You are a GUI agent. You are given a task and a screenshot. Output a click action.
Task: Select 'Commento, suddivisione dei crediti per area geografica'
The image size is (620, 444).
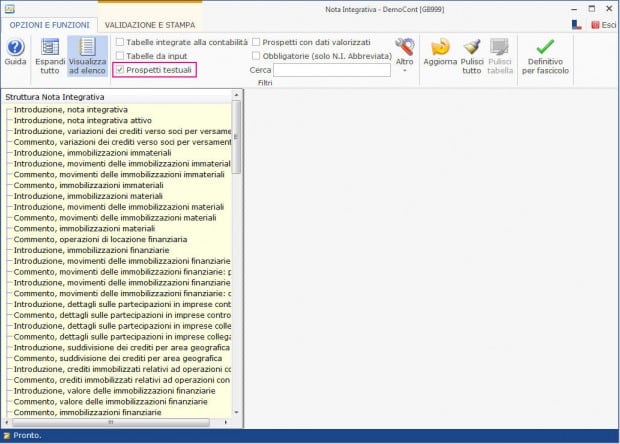[x=118, y=358]
